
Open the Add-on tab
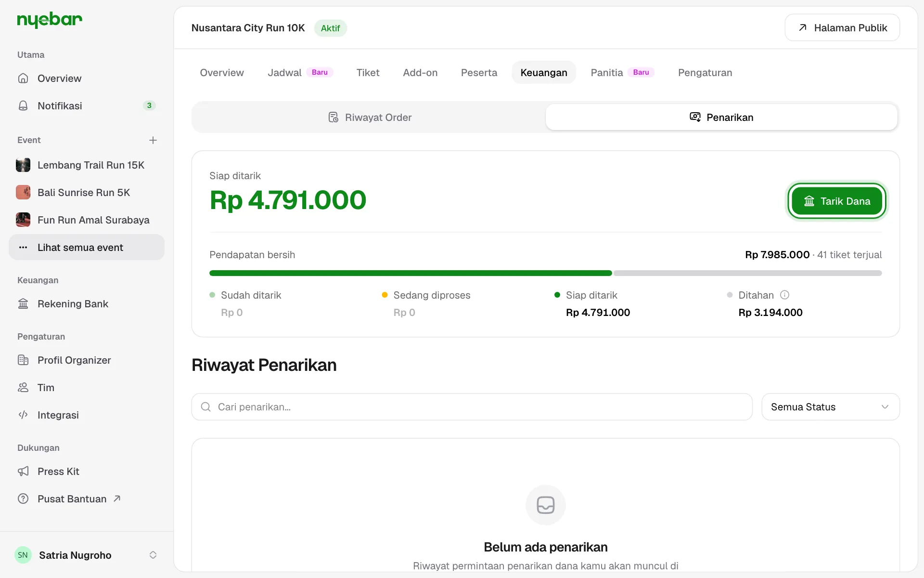coord(420,73)
